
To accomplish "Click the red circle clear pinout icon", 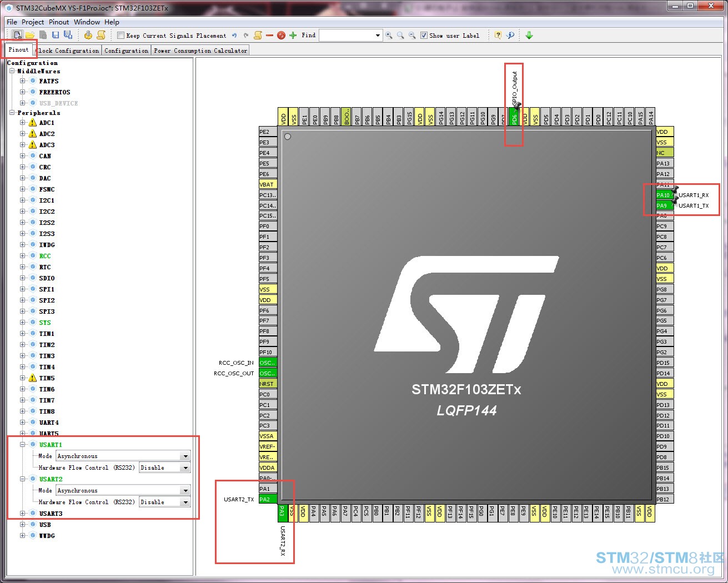I will tap(281, 36).
